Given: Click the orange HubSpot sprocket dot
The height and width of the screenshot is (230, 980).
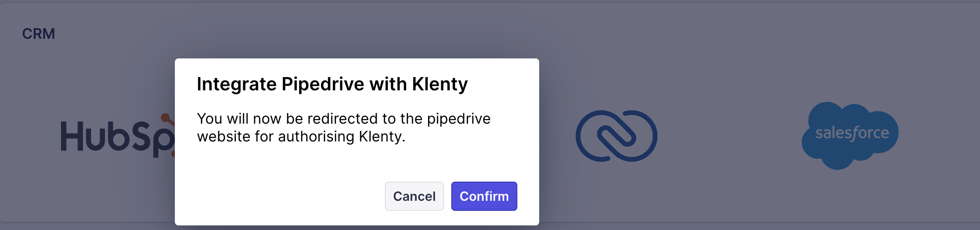Looking at the screenshot, I should coord(166,118).
